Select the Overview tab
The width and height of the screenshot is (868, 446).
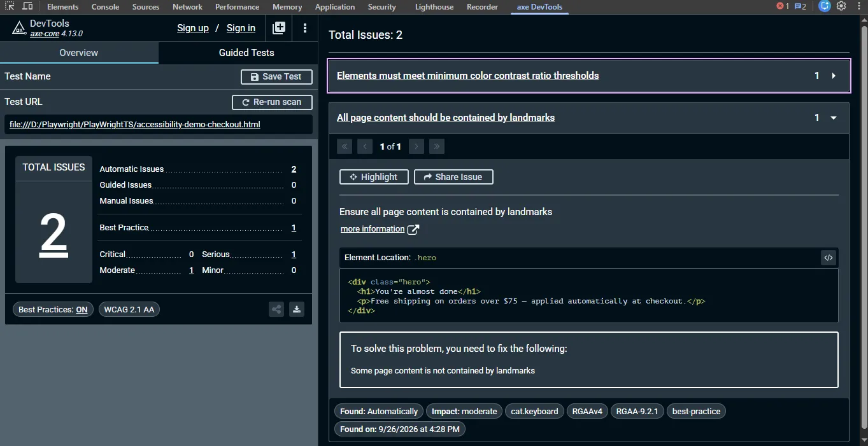tap(79, 53)
